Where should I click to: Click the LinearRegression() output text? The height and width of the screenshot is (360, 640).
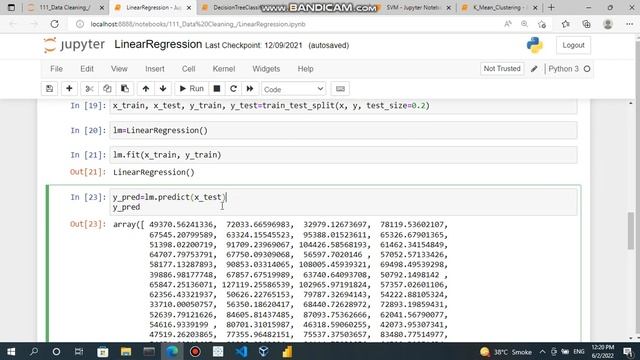153,172
